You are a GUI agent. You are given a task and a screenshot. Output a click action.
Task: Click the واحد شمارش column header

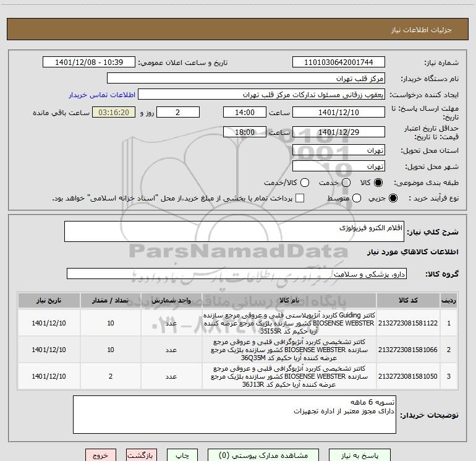pyautogui.click(x=171, y=301)
